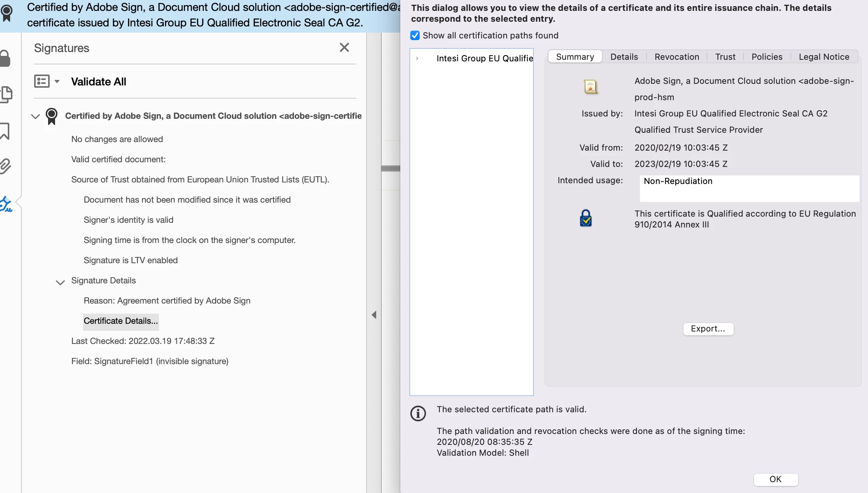Uncheck Show all certification paths found
The height and width of the screenshot is (493, 868).
pyautogui.click(x=415, y=35)
